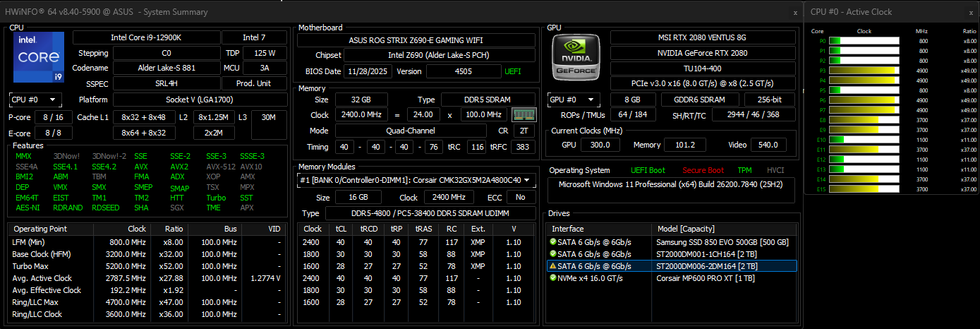Viewport: 980px width, 329px height.
Task: Click the Alder Lake-S 881 codename field
Action: tap(167, 68)
